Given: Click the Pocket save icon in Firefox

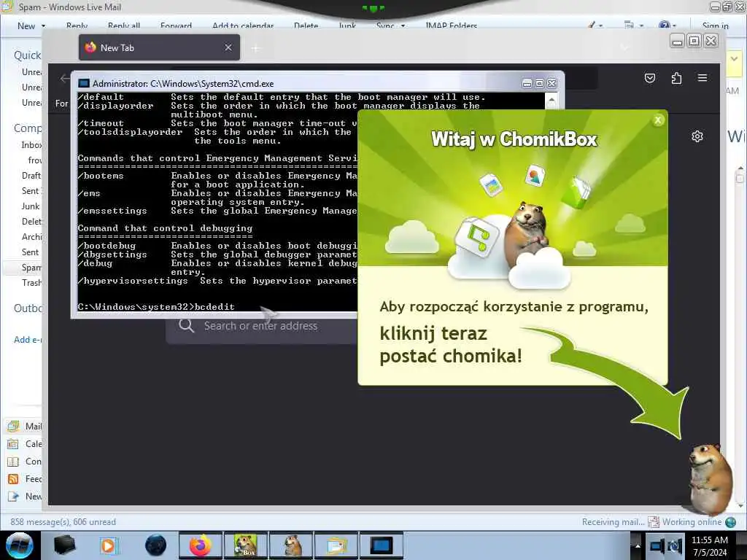Looking at the screenshot, I should tap(650, 77).
